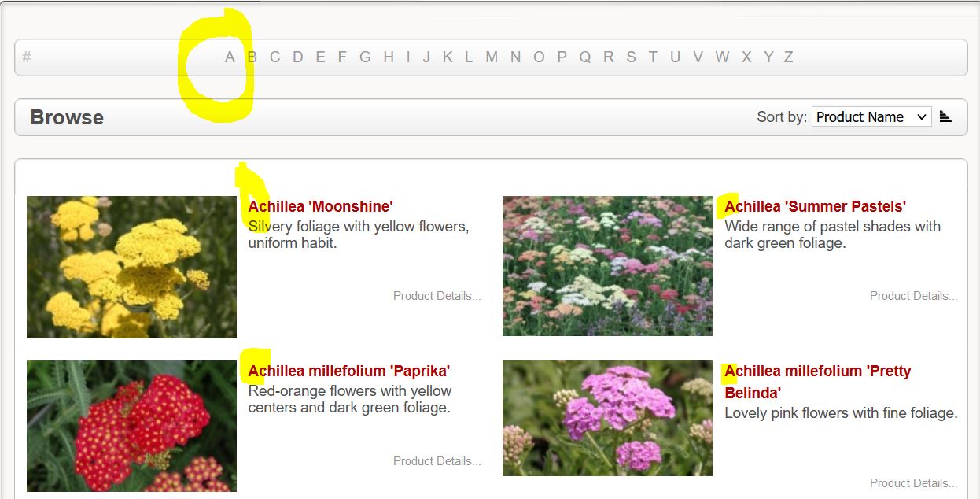Click the red Paprika flower photo

tap(131, 426)
